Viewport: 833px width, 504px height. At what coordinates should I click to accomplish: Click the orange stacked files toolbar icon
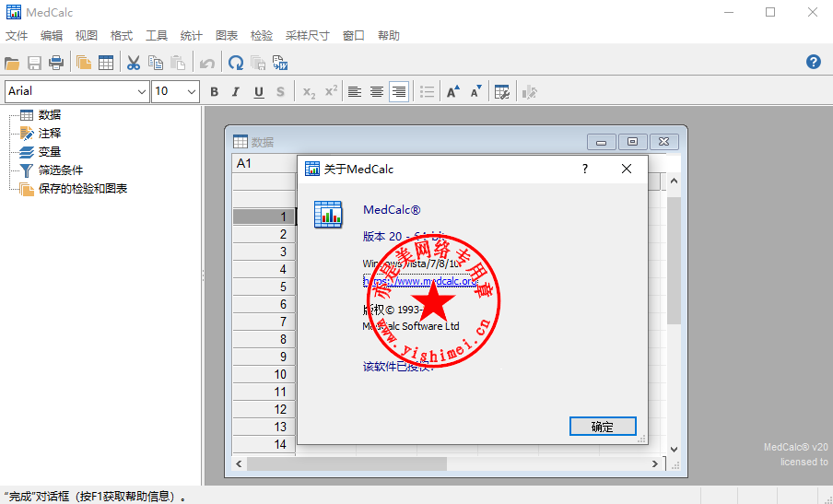pyautogui.click(x=84, y=63)
